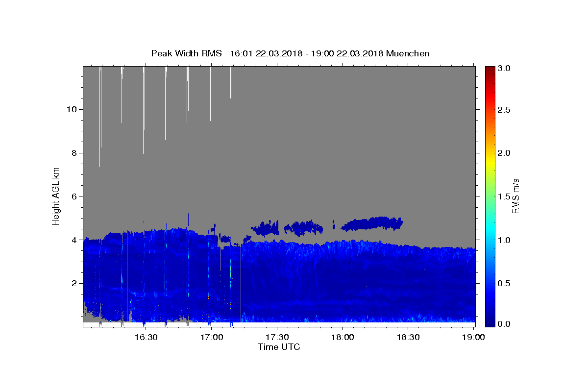Click the height axis label 6
This screenshot has width=588, height=392.
click(73, 196)
